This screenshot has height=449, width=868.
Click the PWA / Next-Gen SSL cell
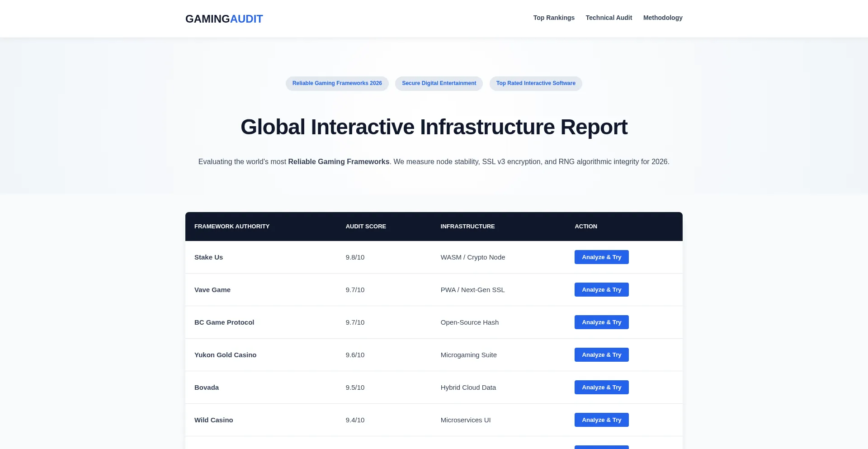point(472,290)
